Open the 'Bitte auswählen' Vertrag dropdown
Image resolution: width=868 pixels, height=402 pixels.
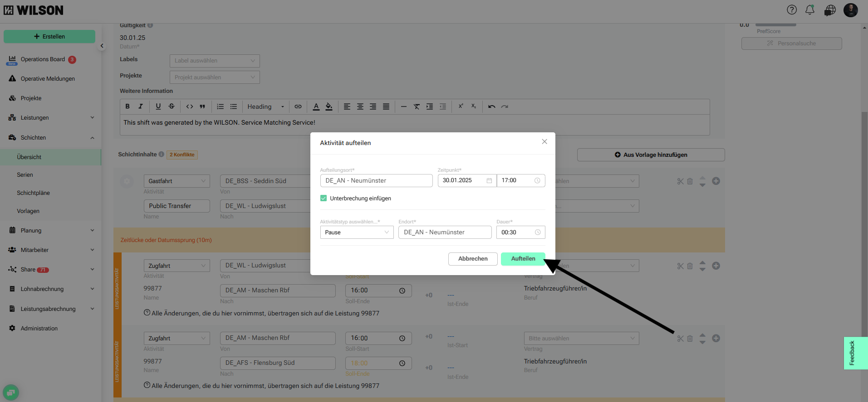pos(581,339)
